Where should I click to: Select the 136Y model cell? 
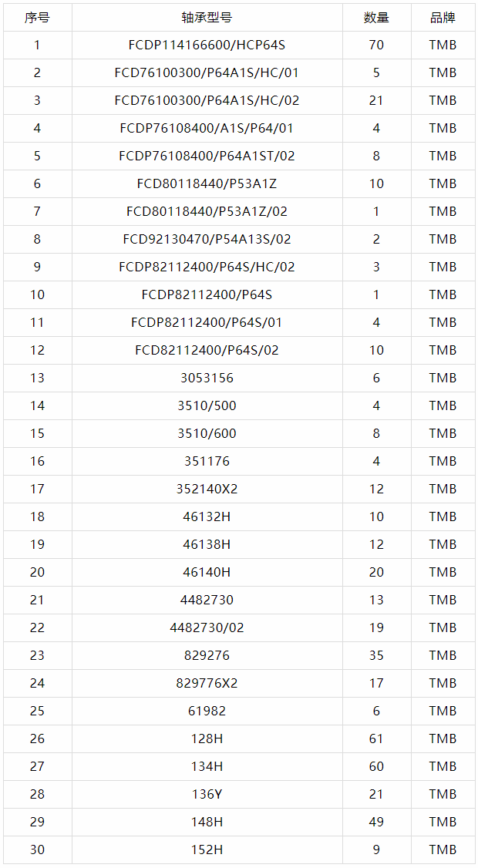[207, 794]
